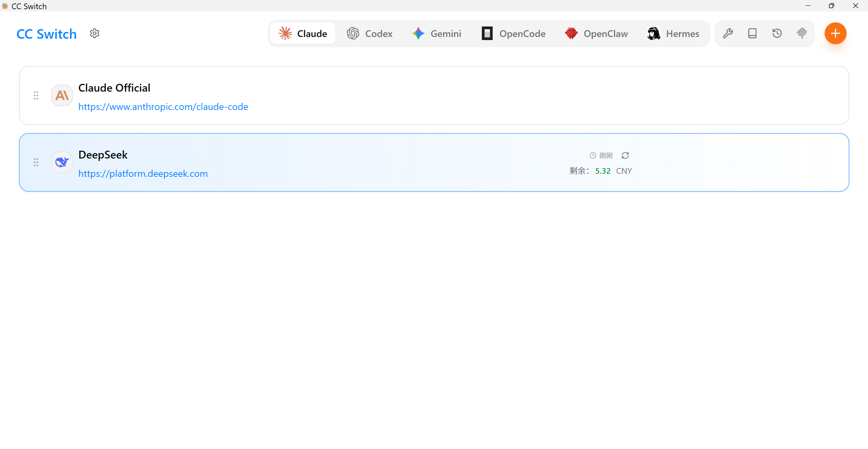Screen dimensions: 868x449
Task: Click the DeepSeek whale logo
Action: 62,162
